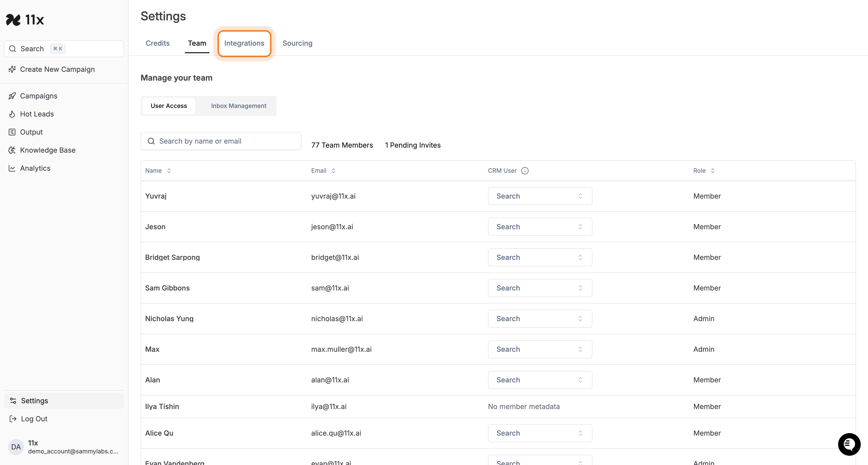Open CRM User dropdown for Jeson
868x465 pixels.
[x=540, y=227]
